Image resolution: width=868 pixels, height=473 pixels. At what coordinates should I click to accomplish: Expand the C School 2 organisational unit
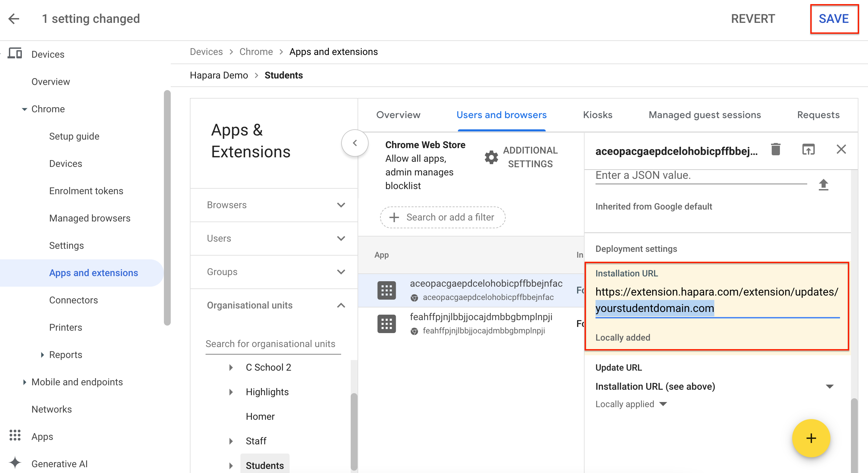[232, 367]
